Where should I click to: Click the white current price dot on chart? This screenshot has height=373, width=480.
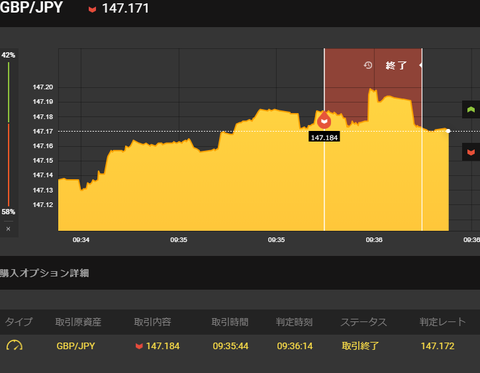(448, 131)
